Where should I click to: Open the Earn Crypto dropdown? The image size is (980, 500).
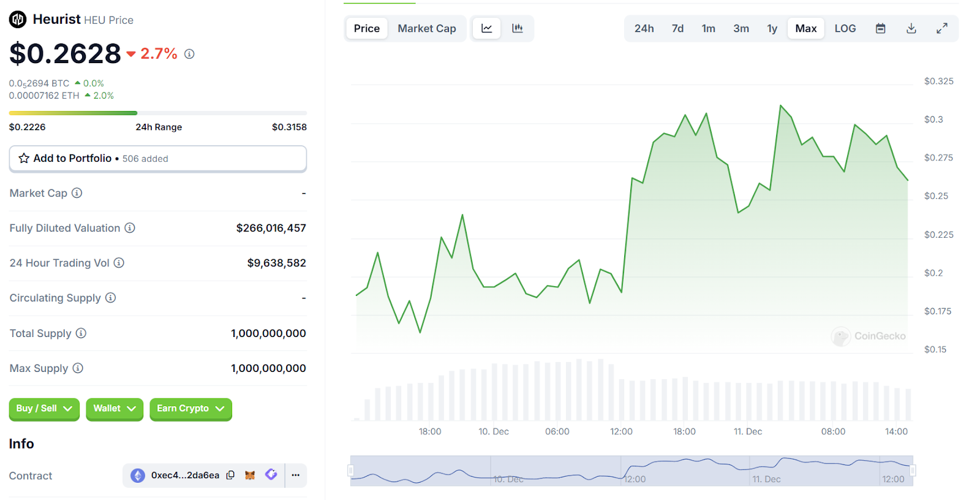coord(190,409)
